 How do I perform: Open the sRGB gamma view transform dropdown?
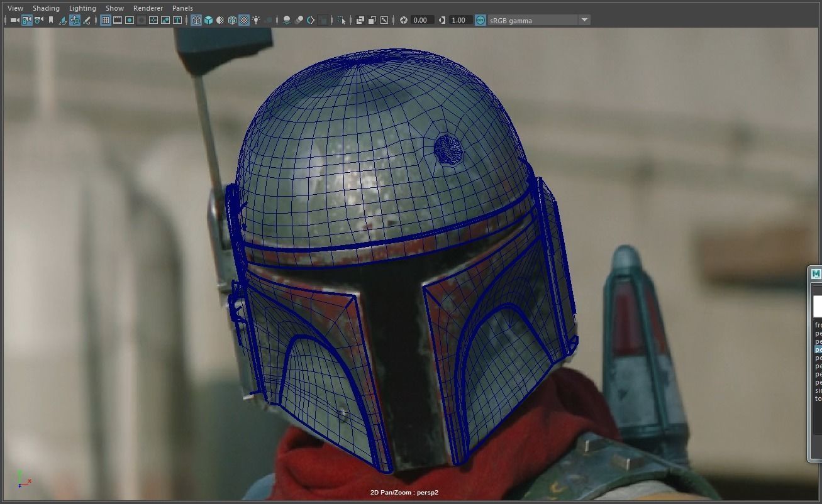pos(584,20)
